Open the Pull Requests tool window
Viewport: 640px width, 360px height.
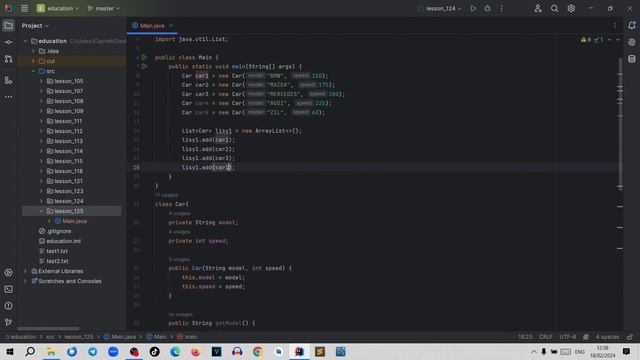click(x=8, y=59)
